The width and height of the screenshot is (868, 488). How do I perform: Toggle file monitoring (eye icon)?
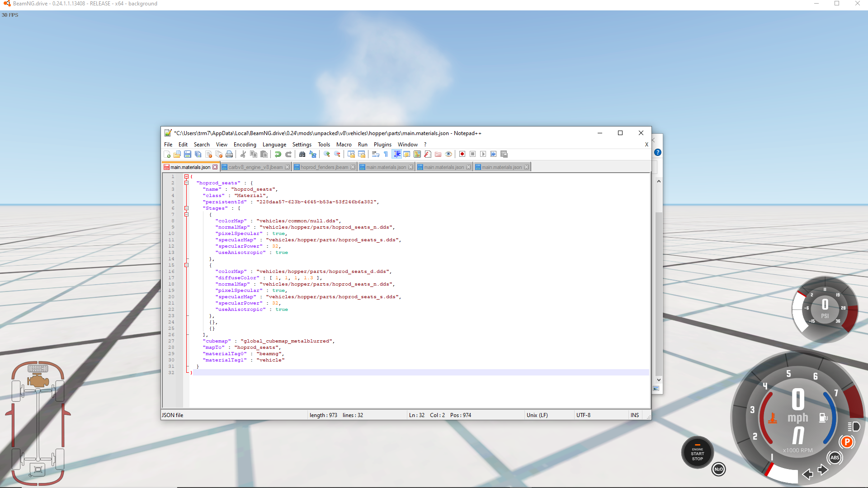click(x=448, y=154)
